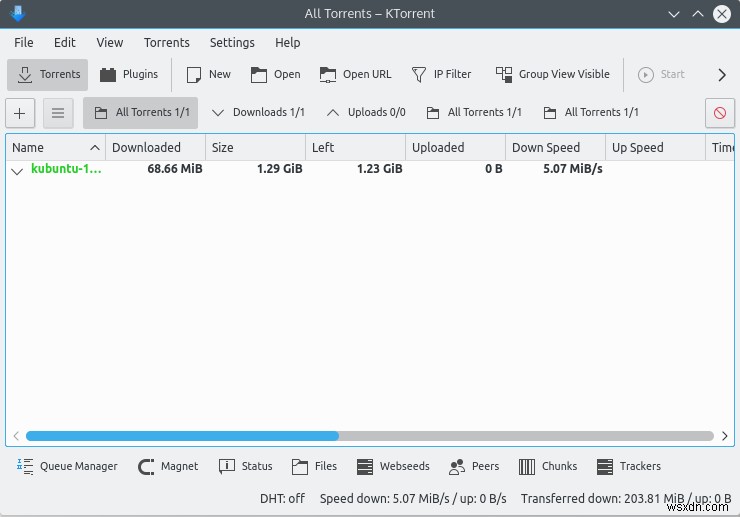This screenshot has height=517, width=740.
Task: Click the downloading arrow icon beside kubuntu
Action: coord(17,171)
